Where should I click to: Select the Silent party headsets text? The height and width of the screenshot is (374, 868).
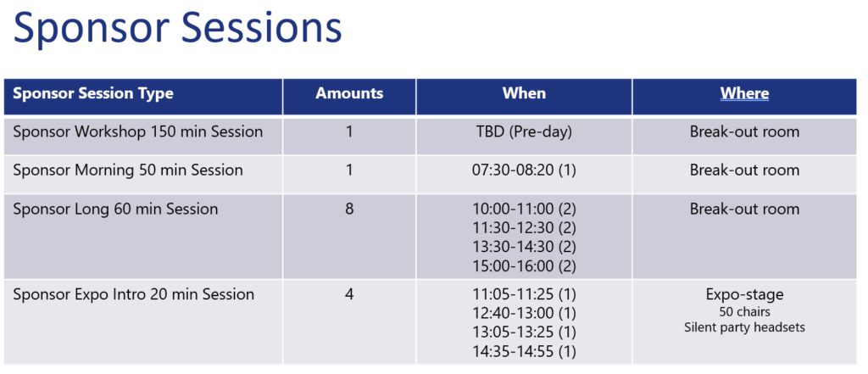(744, 327)
